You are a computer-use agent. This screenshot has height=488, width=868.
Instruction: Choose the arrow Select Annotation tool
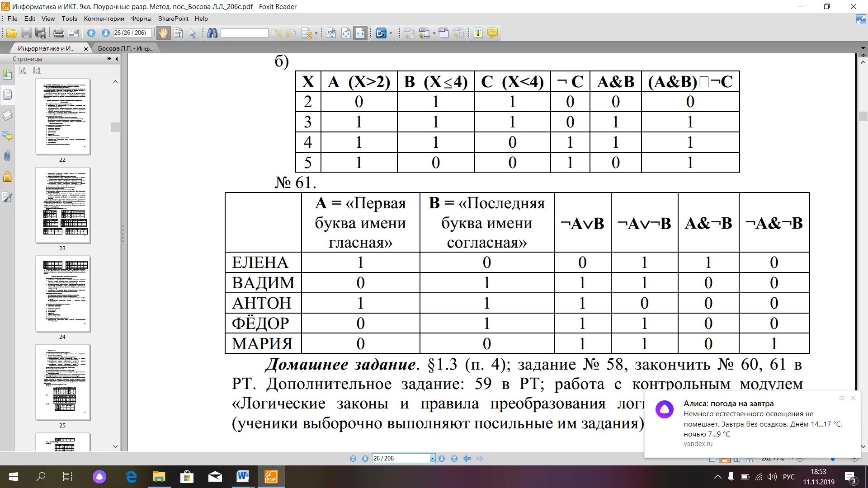click(193, 33)
